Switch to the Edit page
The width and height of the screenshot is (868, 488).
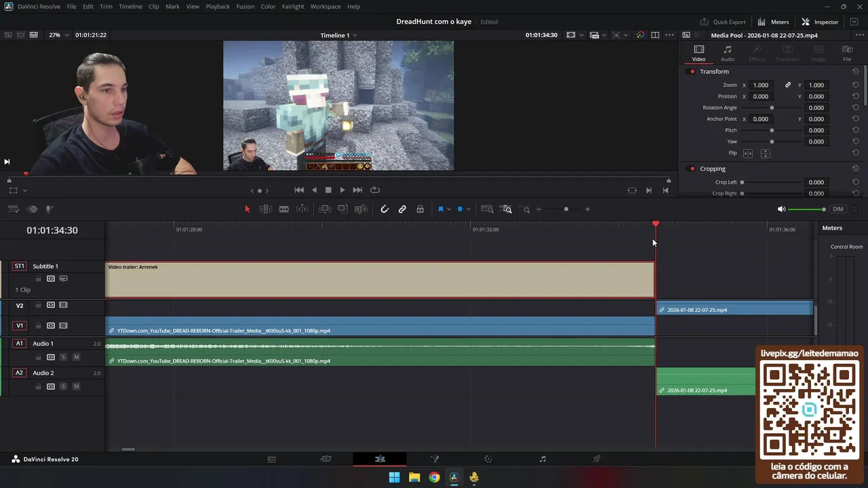click(x=380, y=459)
